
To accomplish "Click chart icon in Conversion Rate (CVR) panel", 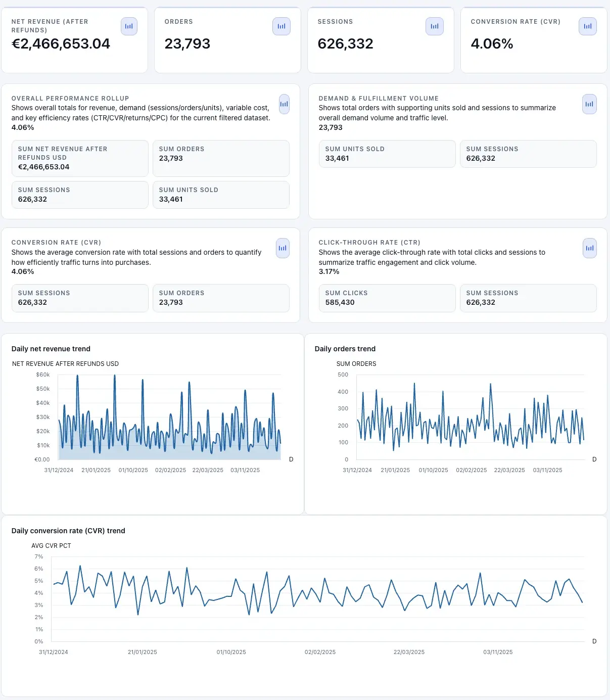I will tap(283, 248).
